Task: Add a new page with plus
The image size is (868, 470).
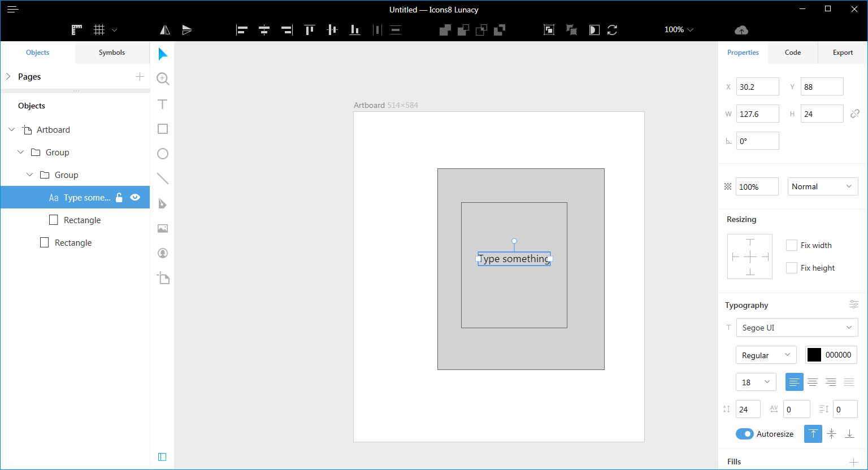Action: pyautogui.click(x=140, y=76)
